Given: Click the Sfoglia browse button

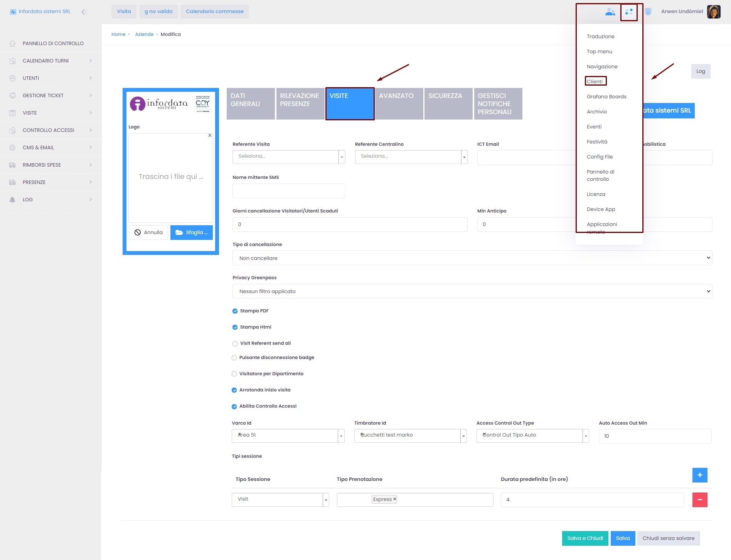Looking at the screenshot, I should (x=191, y=233).
